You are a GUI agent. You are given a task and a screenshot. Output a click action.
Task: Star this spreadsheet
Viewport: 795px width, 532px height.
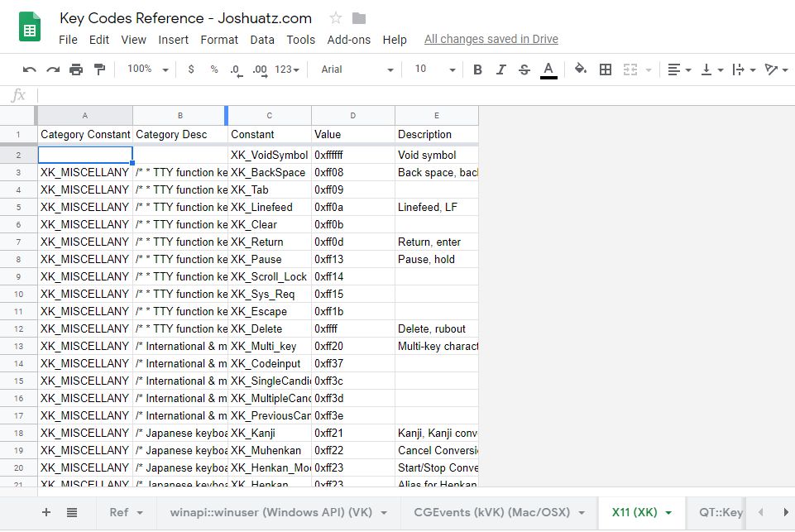pyautogui.click(x=336, y=18)
